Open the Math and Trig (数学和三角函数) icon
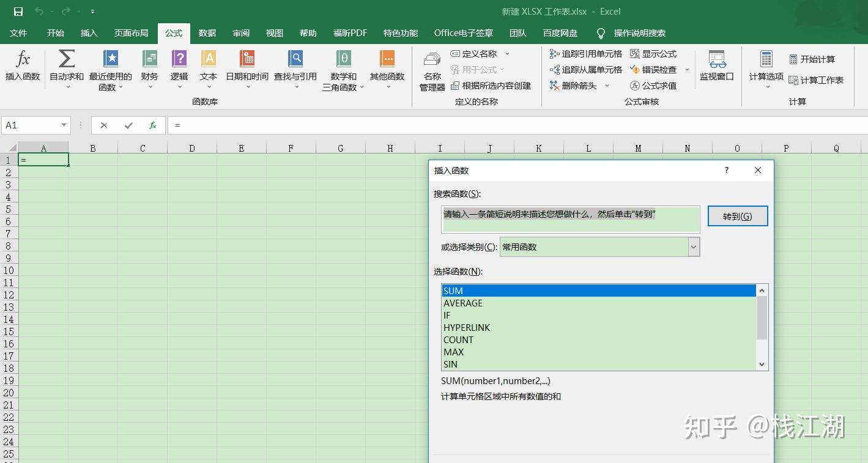The height and width of the screenshot is (463, 868). click(x=344, y=59)
